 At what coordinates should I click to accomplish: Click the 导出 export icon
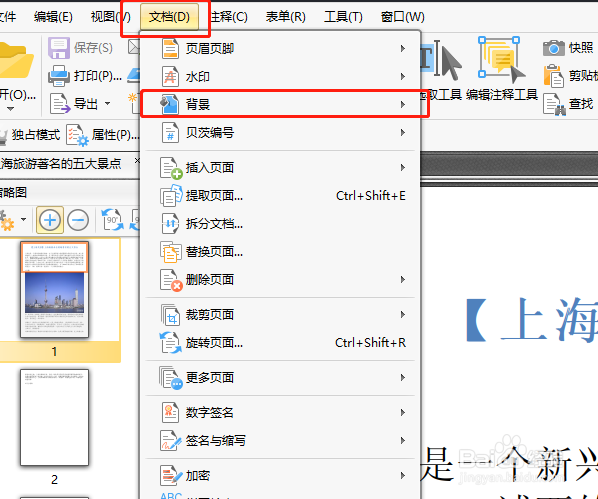point(60,104)
